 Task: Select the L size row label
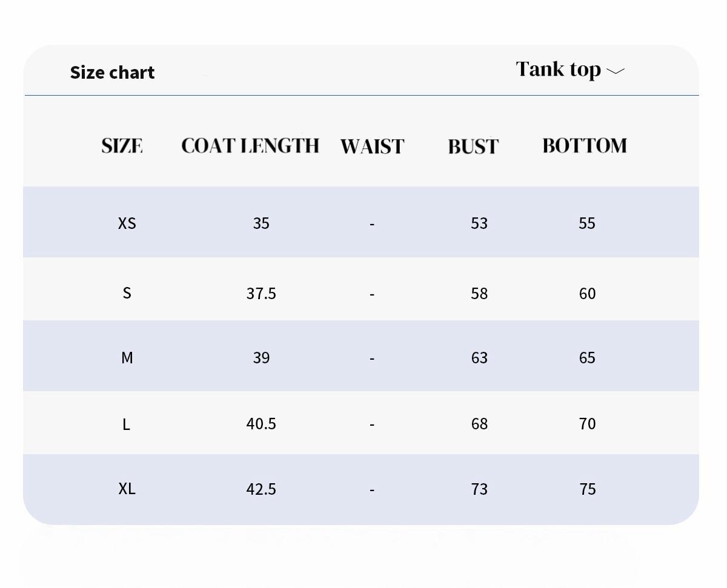point(126,424)
